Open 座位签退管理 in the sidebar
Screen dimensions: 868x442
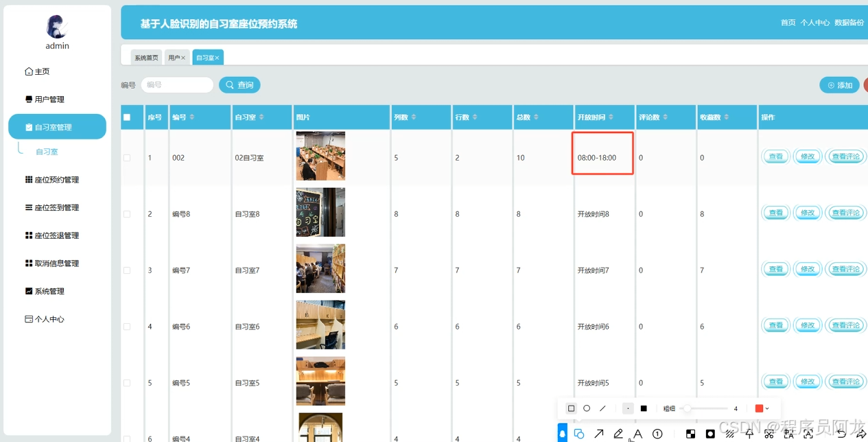pos(52,235)
